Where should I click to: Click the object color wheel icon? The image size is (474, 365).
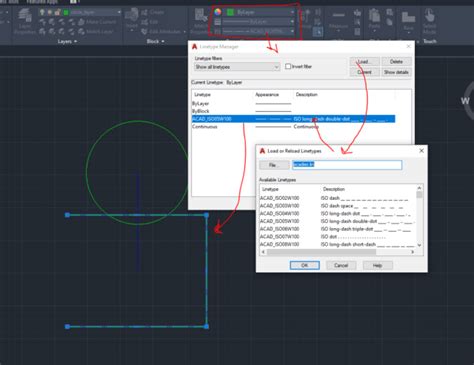(x=218, y=12)
